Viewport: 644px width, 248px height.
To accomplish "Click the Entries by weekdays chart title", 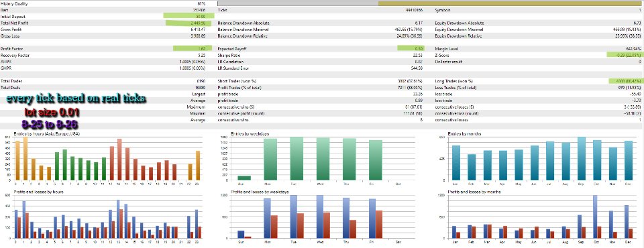I will [x=250, y=134].
